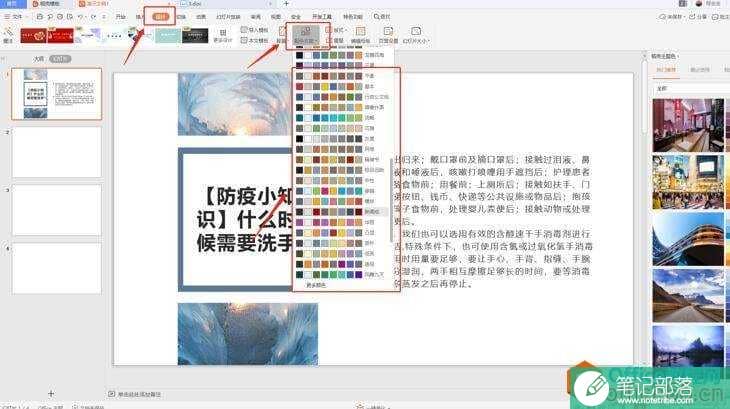
Task: Open the color scheme (配色方案) dropdown button
Action: coord(305,35)
